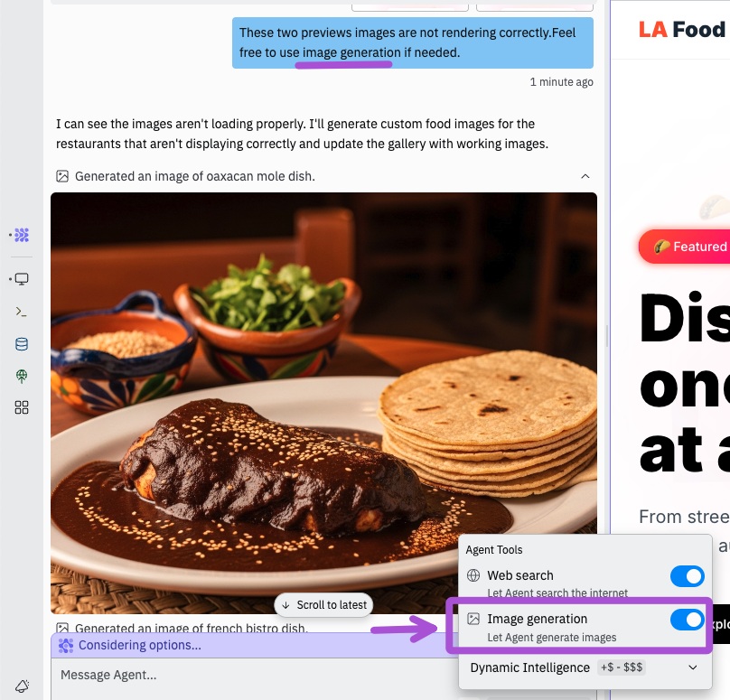Click the LA Food logo in the preview
730x700 pixels.
682,30
